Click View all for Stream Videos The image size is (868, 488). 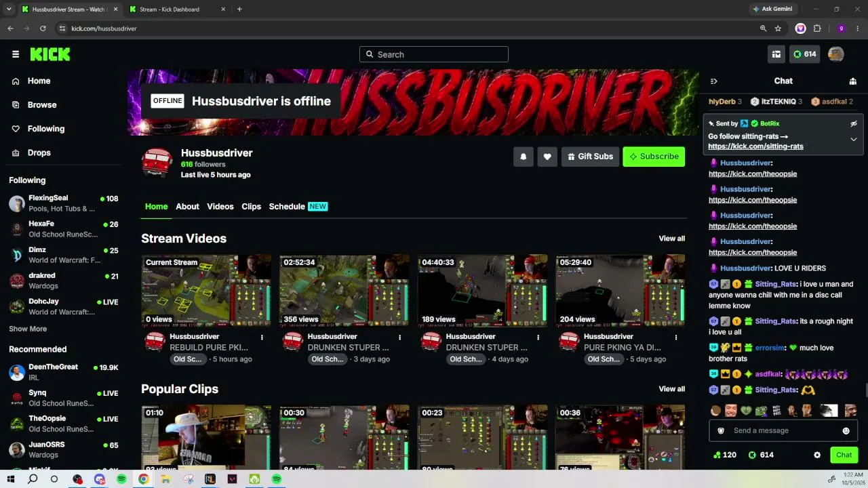[x=672, y=239]
